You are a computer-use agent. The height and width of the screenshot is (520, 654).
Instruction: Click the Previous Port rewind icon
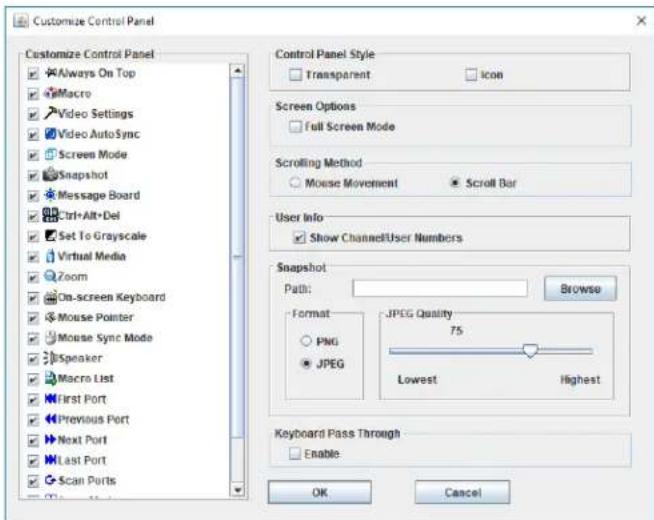[x=50, y=419]
